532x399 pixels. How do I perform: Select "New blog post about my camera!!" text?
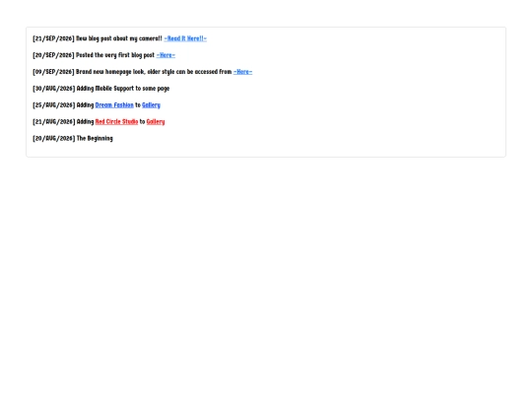(x=119, y=38)
